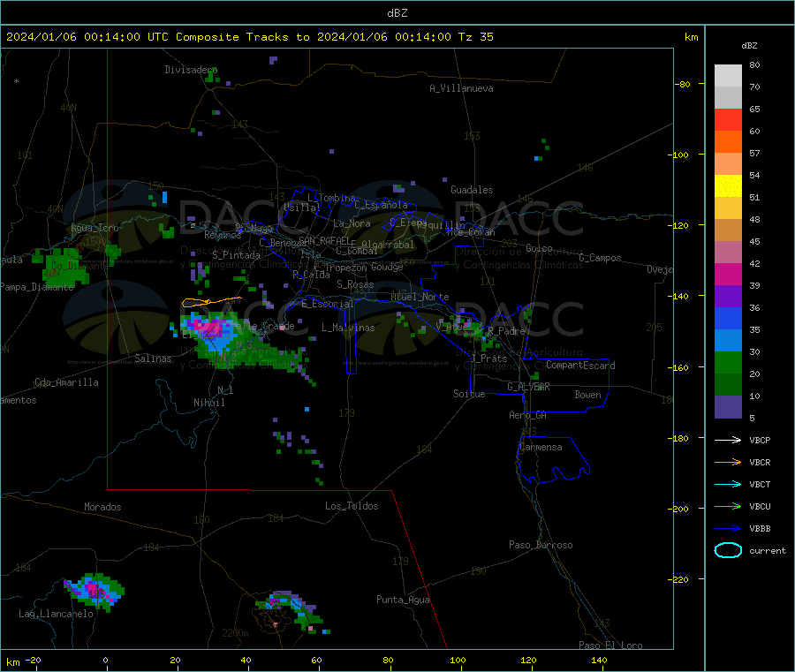Click the 48 dBZ tan swatch

(x=728, y=230)
